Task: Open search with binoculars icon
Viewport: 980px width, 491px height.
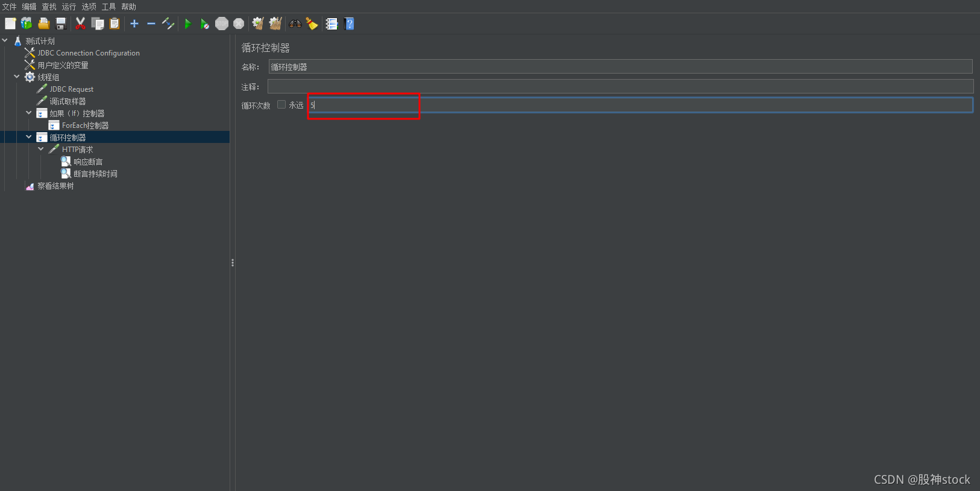Action: (x=295, y=24)
